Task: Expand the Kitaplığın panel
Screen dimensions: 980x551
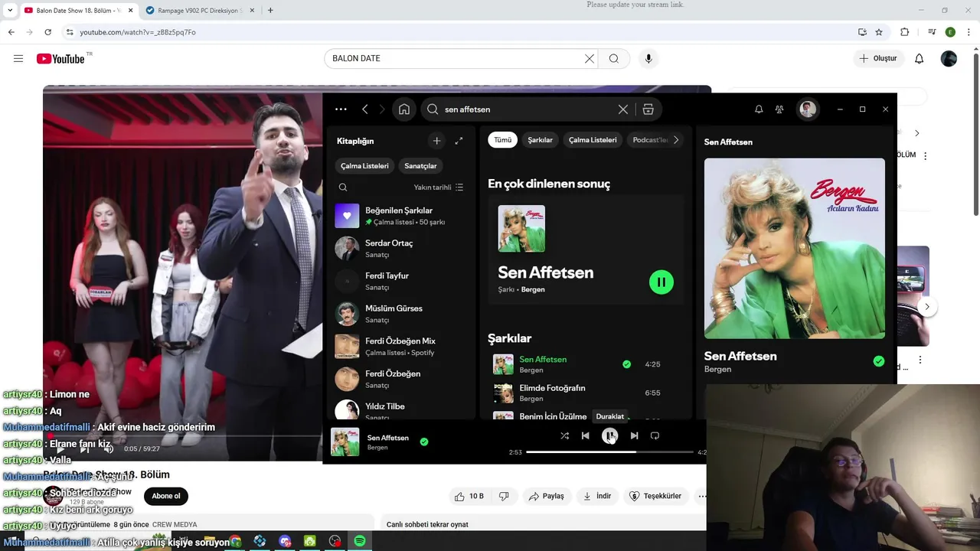Action: 459,141
